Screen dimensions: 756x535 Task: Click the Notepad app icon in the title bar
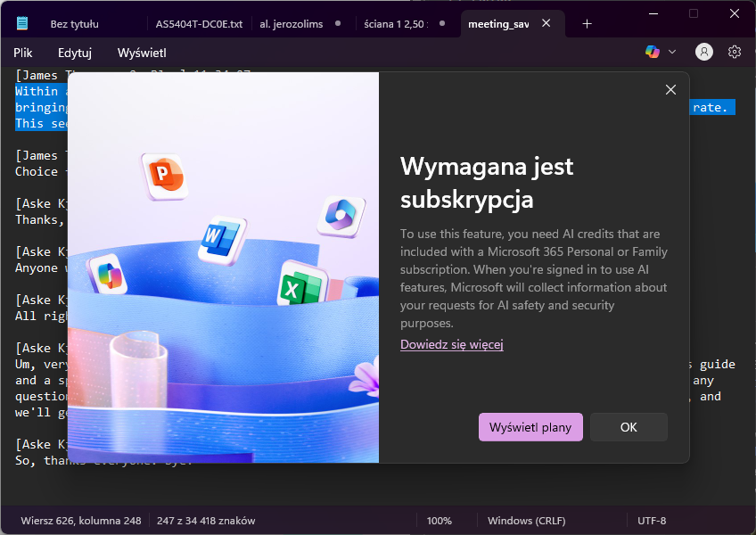[22, 24]
